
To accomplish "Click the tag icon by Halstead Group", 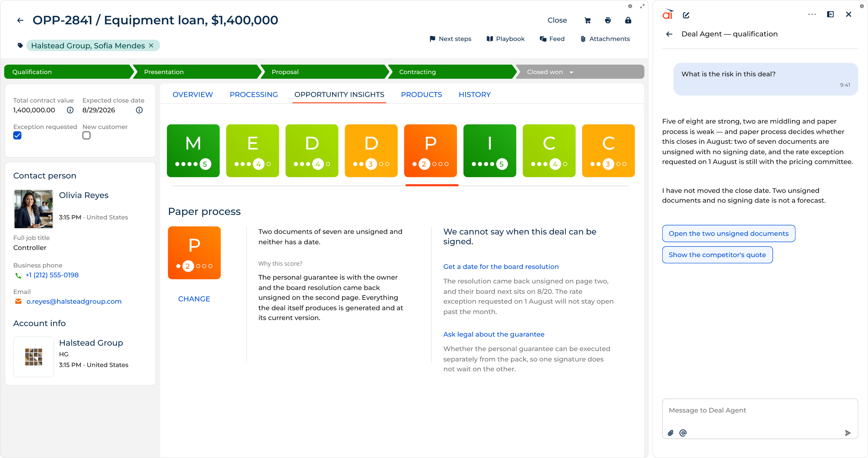I will (x=20, y=45).
